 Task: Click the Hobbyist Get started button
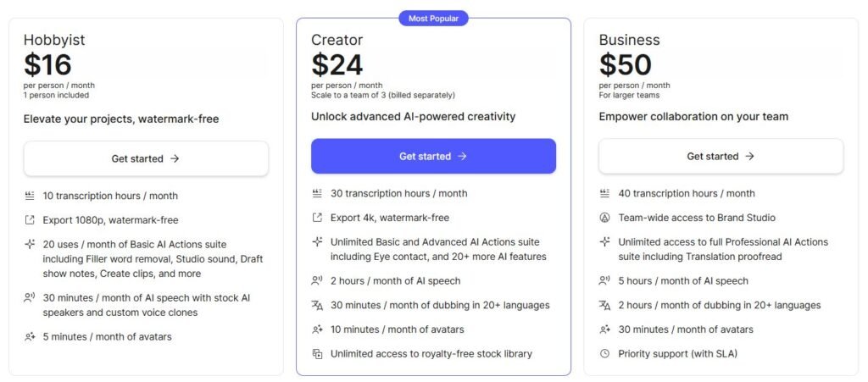pyautogui.click(x=146, y=158)
